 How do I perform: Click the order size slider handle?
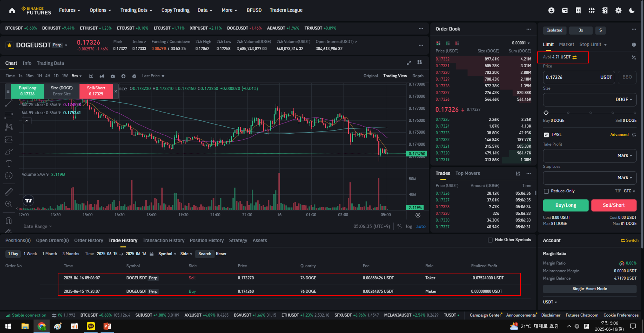click(x=546, y=113)
